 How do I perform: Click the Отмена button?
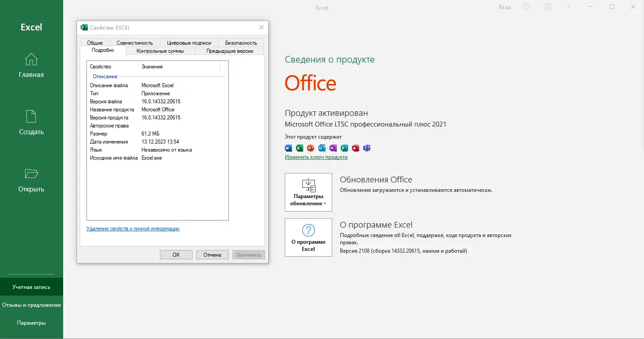click(212, 254)
